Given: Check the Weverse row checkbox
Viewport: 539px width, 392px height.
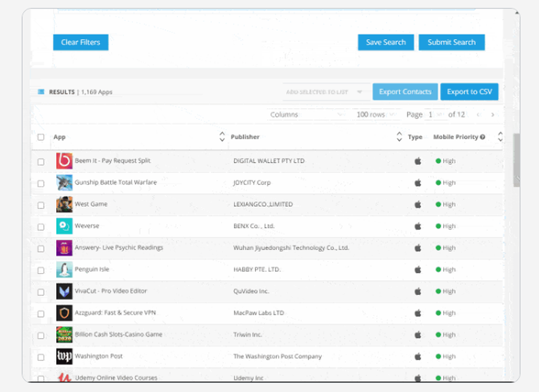Looking at the screenshot, I should pyautogui.click(x=41, y=227).
